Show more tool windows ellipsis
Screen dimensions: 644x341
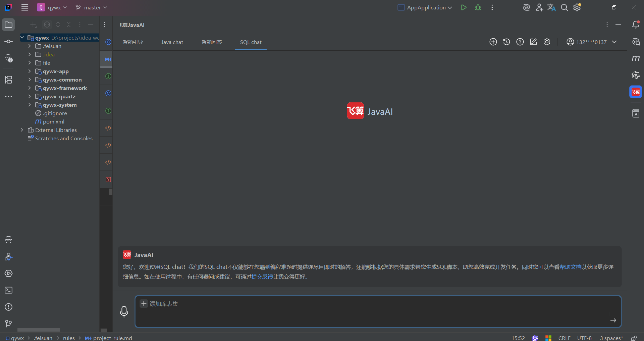tap(8, 97)
